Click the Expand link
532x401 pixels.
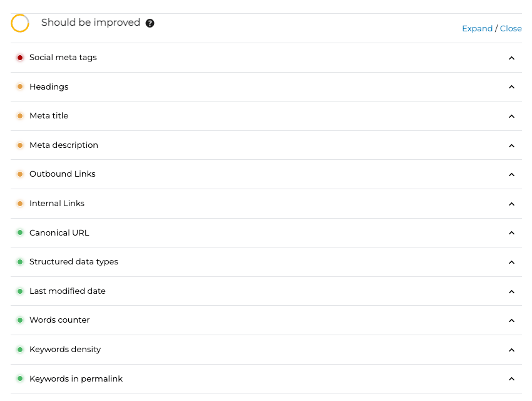478,28
